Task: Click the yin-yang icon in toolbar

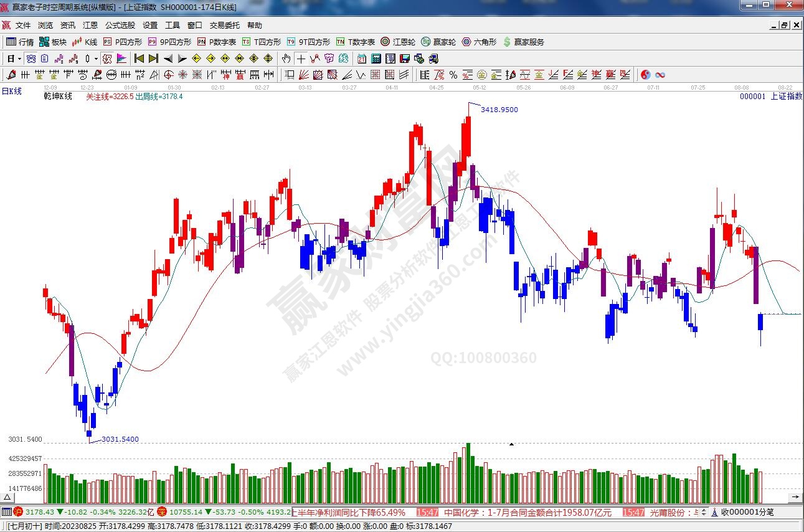Action: pyautogui.click(x=646, y=75)
